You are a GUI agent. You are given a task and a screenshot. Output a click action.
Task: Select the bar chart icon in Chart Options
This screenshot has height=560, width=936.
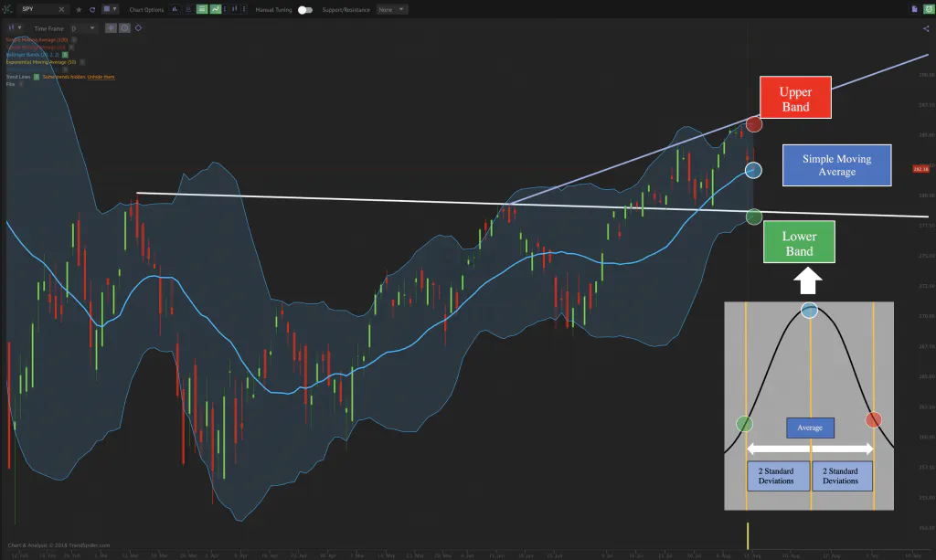point(175,9)
